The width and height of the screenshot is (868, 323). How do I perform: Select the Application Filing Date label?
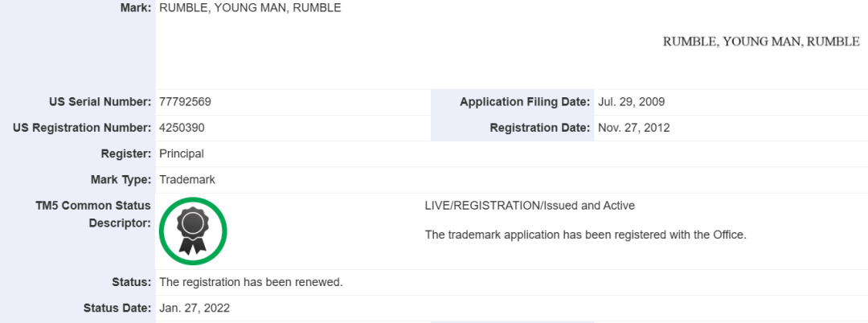point(525,102)
